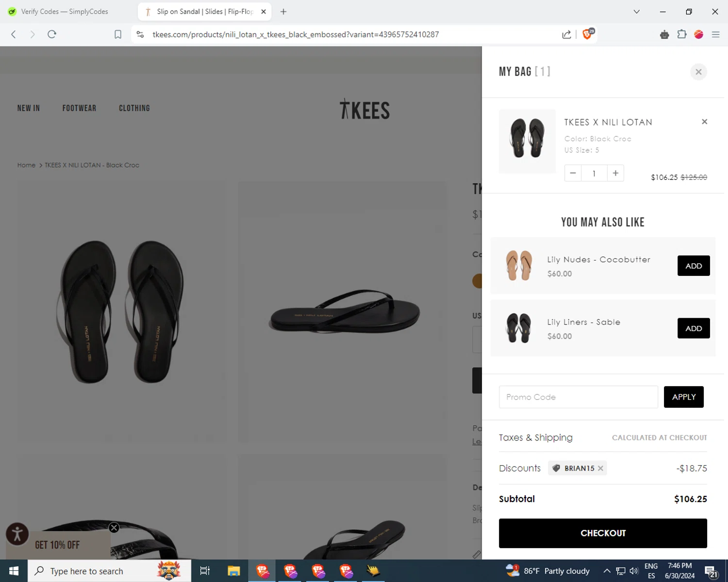
Task: Open the yellow taskbar app icon
Action: pyautogui.click(x=373, y=571)
